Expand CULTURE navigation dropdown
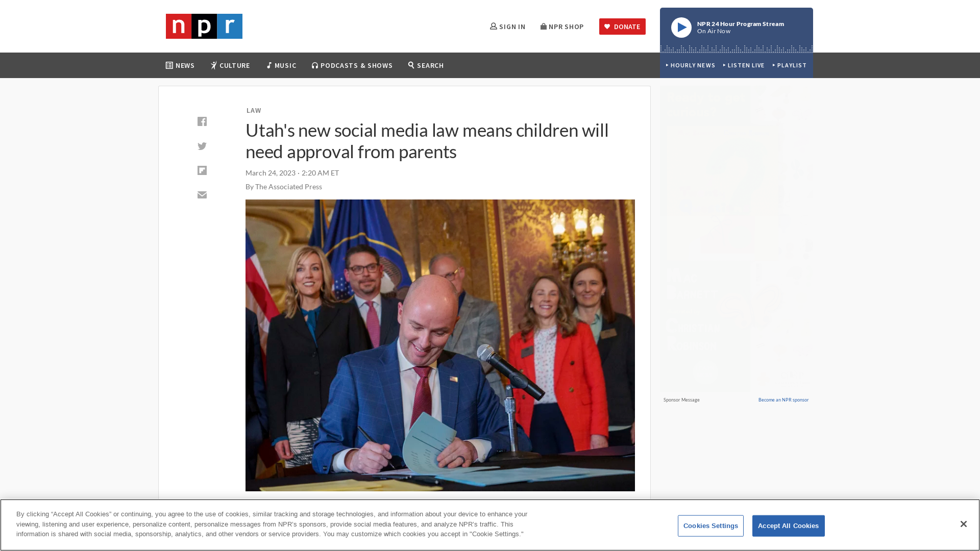The image size is (980, 551). pos(230,65)
